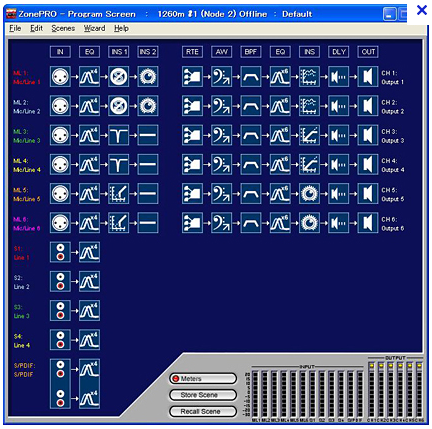Open the ML 2 INS 2 gear insert block

point(148,106)
